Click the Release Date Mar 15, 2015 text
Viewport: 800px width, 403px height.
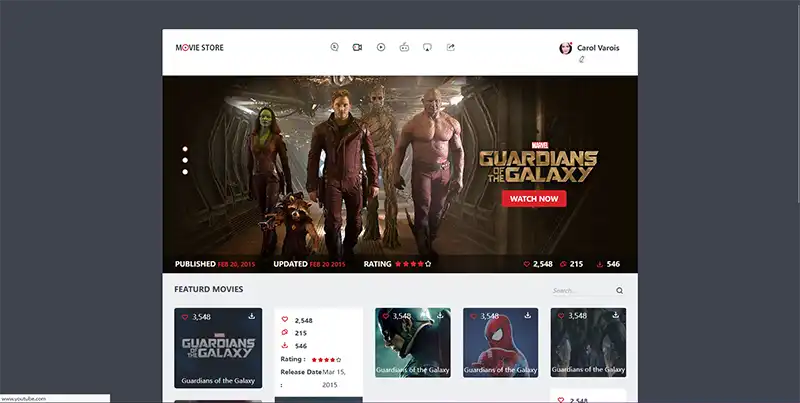[x=313, y=378]
